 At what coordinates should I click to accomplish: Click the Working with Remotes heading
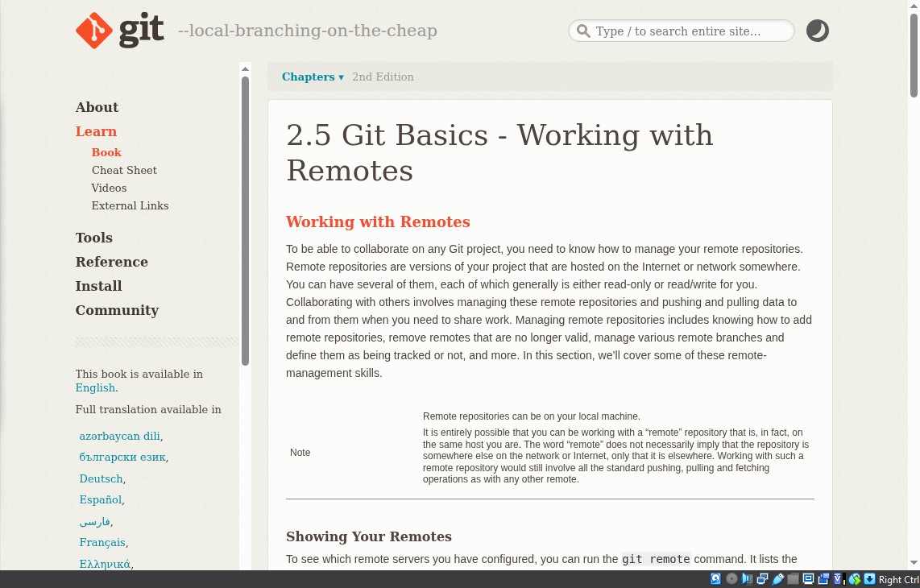(x=378, y=222)
